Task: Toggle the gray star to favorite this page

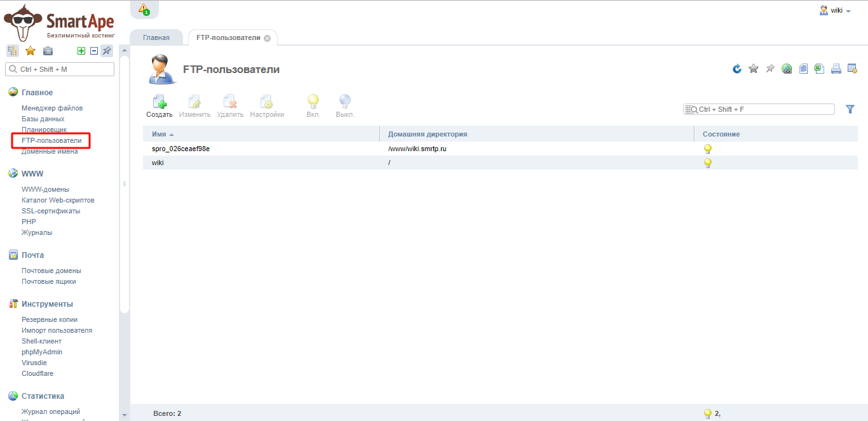Action: click(x=754, y=69)
